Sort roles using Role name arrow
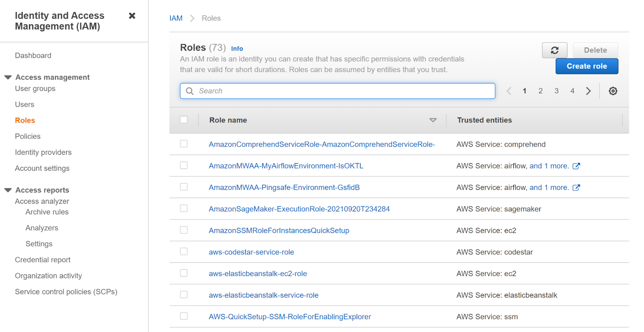The width and height of the screenshot is (644, 332). coord(433,120)
